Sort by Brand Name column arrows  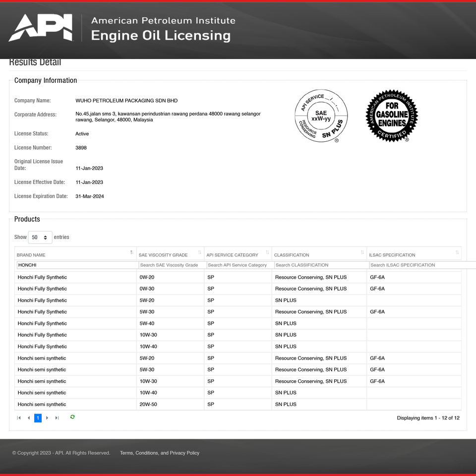click(x=132, y=252)
